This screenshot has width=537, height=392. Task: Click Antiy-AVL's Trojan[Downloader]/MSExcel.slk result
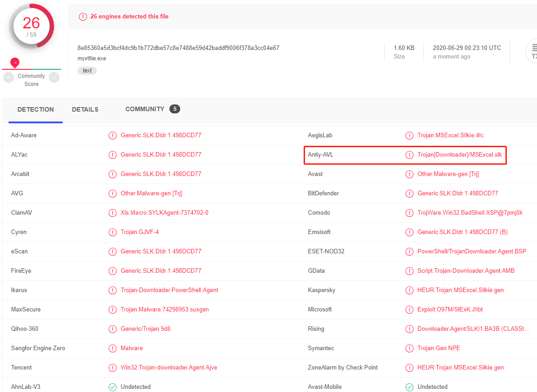tap(460, 155)
